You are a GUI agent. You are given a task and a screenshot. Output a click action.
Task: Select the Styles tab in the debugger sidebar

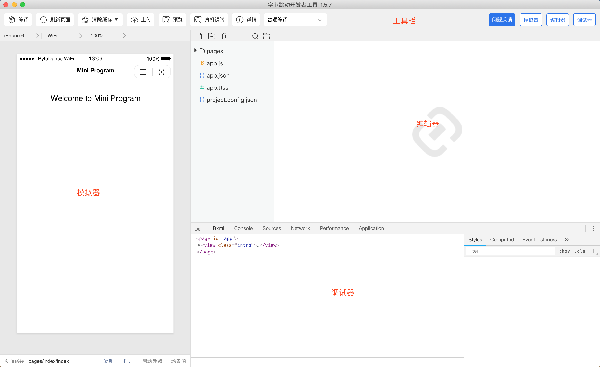[475, 240]
